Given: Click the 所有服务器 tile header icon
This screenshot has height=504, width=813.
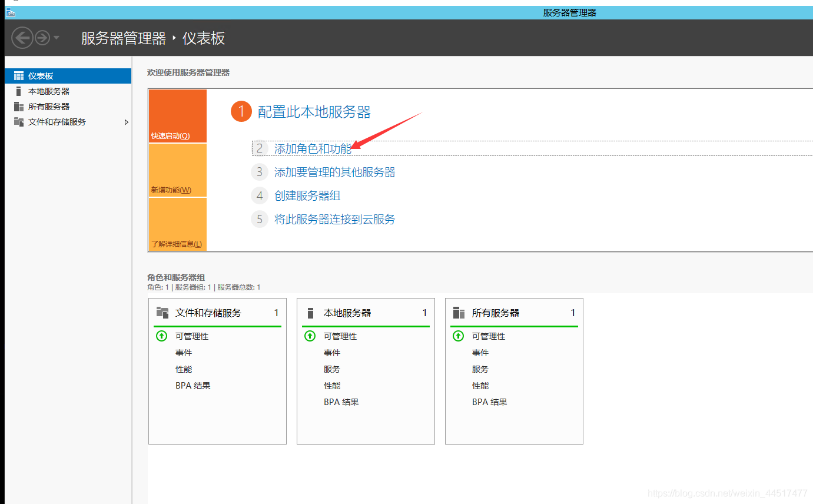Looking at the screenshot, I should click(459, 313).
